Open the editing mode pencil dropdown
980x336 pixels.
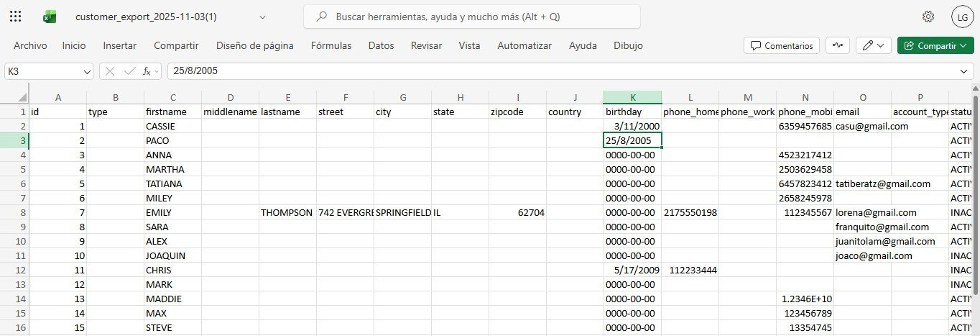point(874,45)
